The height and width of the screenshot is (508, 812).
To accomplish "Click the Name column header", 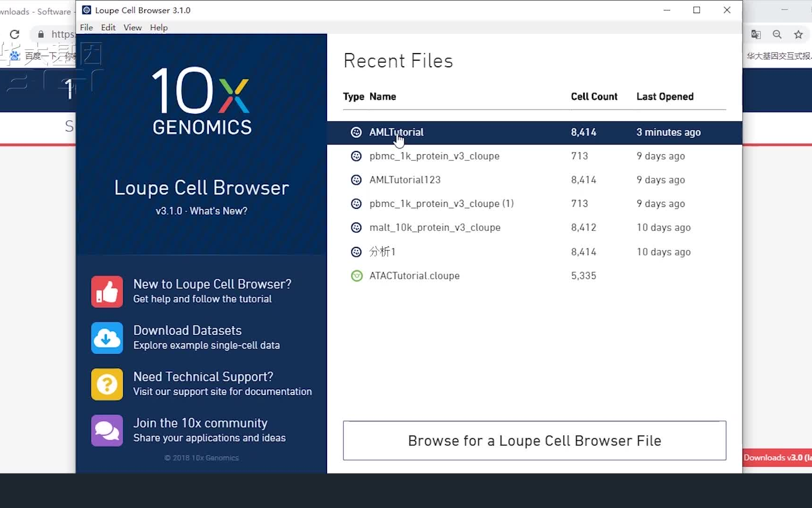I will pos(383,96).
